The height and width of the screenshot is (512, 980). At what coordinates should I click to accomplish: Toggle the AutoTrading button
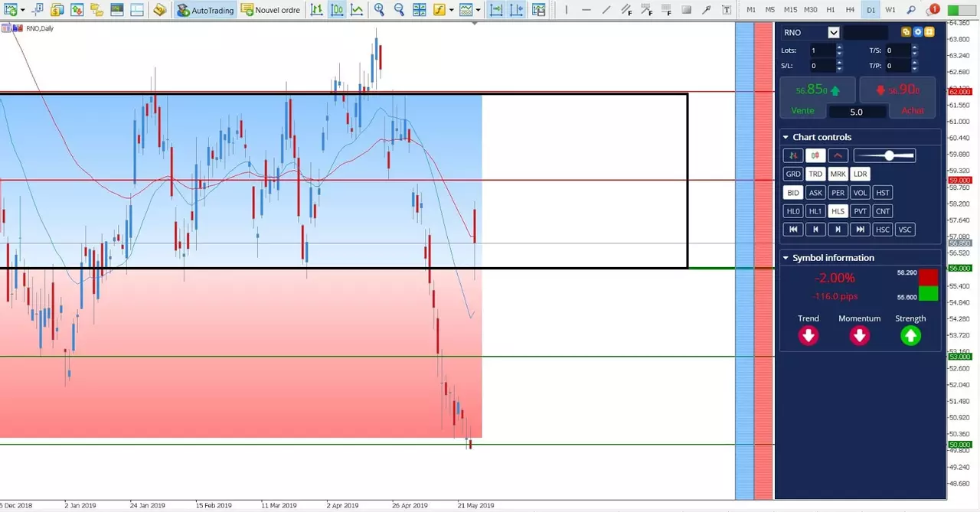pos(205,10)
